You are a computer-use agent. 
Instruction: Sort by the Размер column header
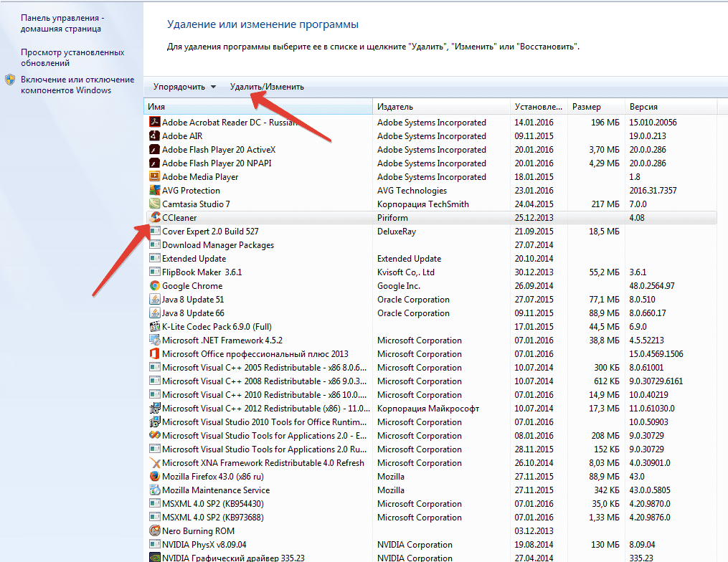point(596,107)
